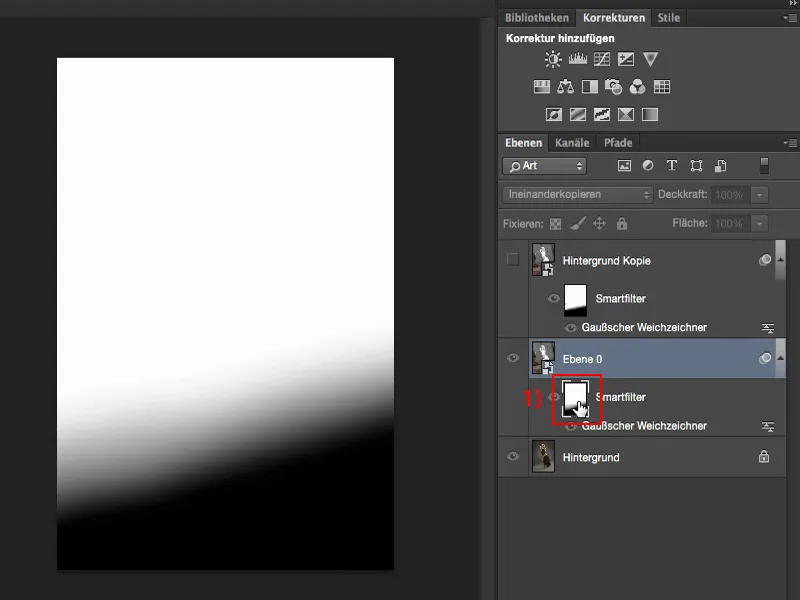
Task: Collapse smart filters of Ebene 0
Action: point(780,358)
